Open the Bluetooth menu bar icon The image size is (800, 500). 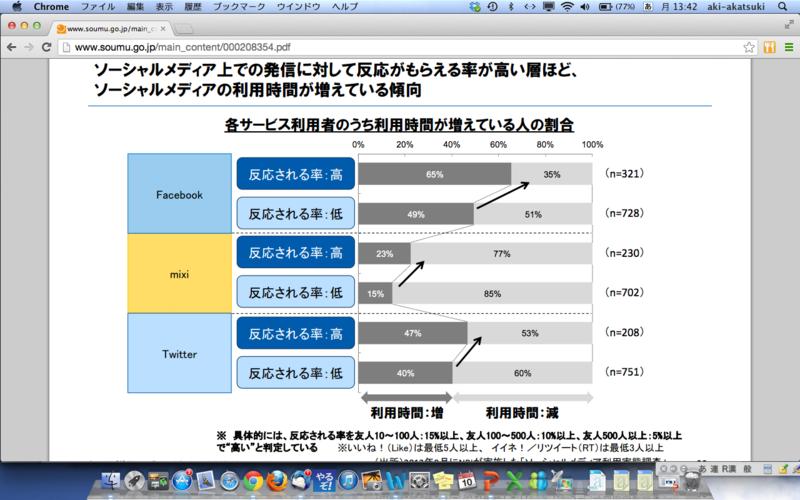511,7
